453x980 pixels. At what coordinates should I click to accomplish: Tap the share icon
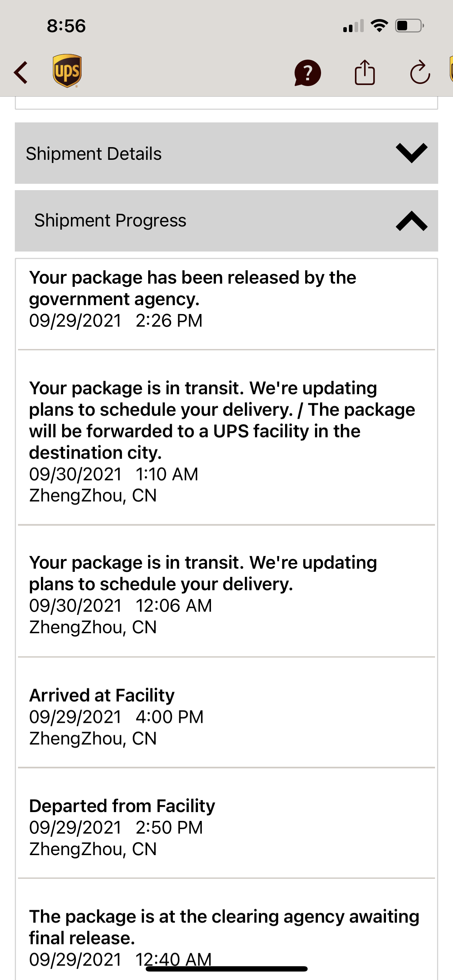(365, 72)
